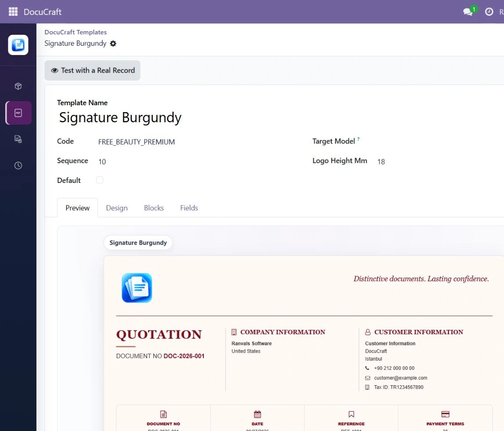Switch to the Design tab

coord(117,208)
